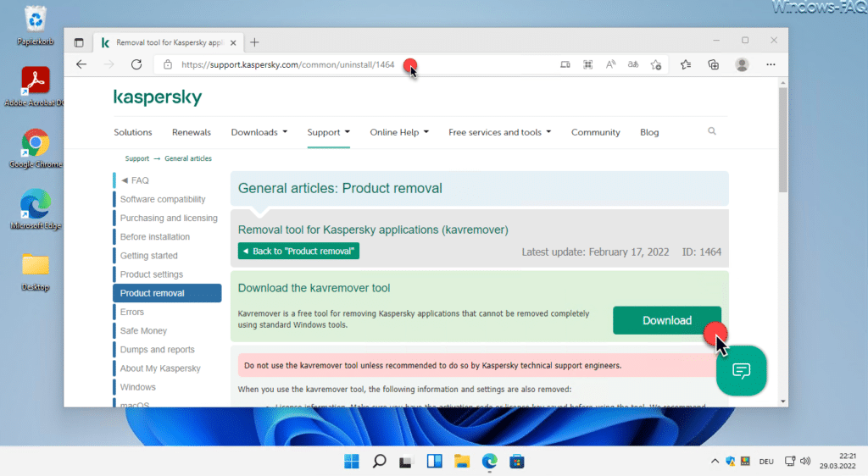Open taskbar Search

coord(379,461)
